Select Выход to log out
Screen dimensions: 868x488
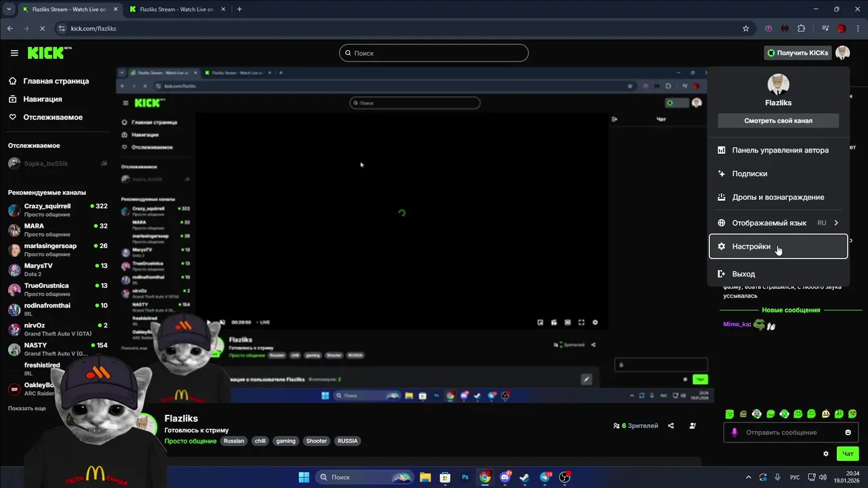[x=778, y=274]
